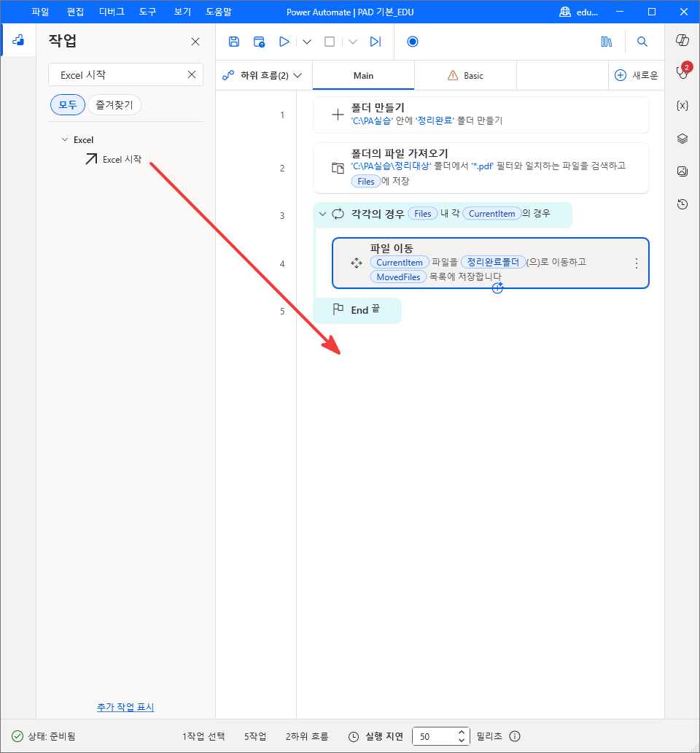This screenshot has height=753, width=700.
Task: Click the Save flow icon
Action: pyautogui.click(x=234, y=42)
